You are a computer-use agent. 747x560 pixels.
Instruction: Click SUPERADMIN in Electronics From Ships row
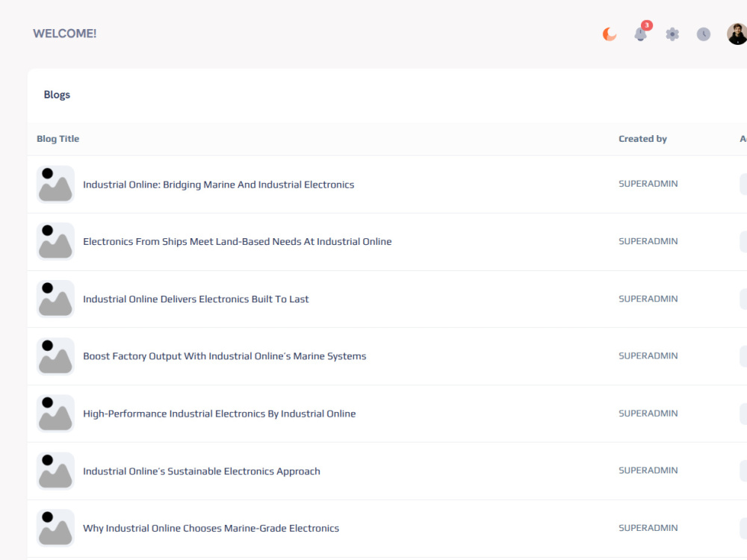648,241
